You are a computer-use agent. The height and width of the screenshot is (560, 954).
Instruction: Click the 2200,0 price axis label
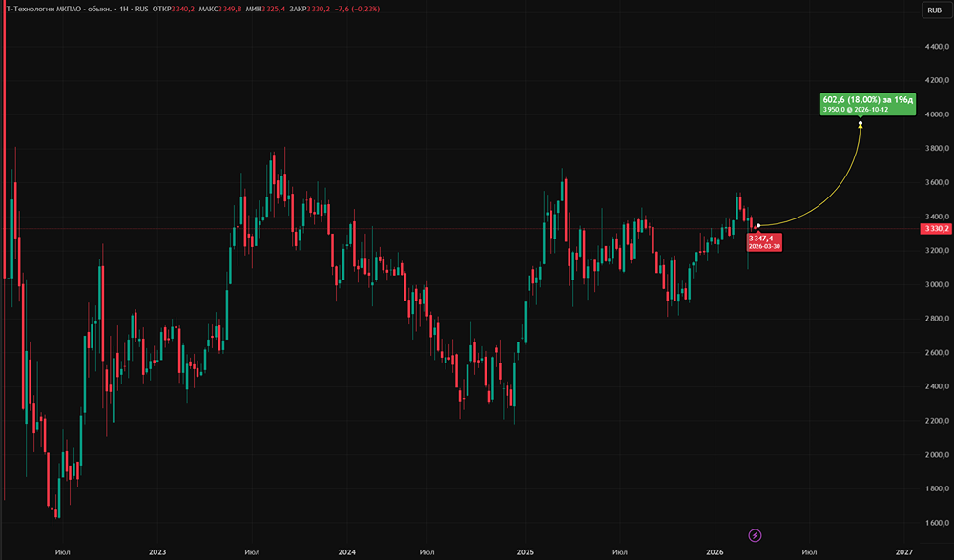click(937, 421)
